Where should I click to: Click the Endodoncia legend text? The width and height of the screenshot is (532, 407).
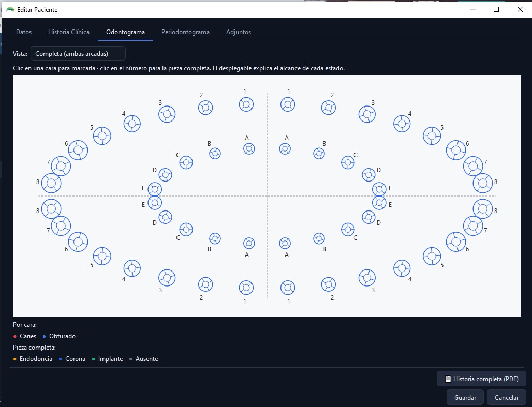pyautogui.click(x=36, y=359)
